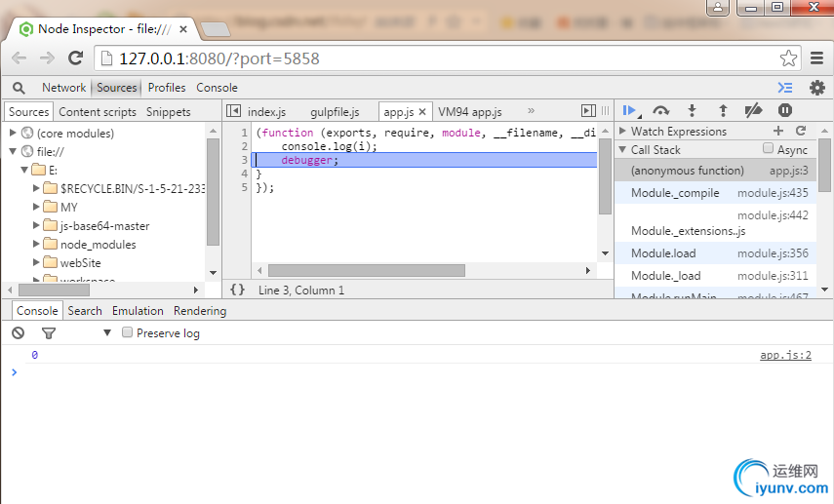Resume script execution
834x504 pixels.
(631, 110)
